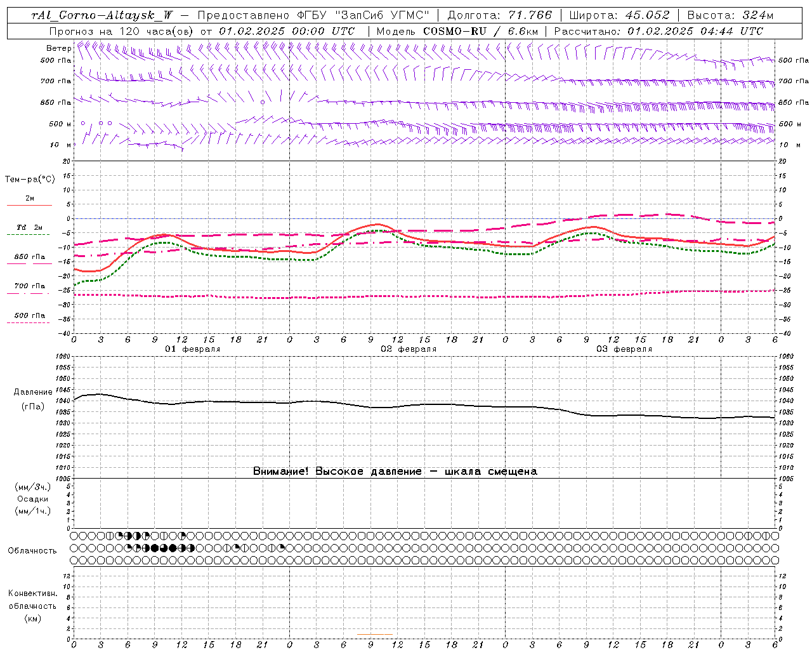This screenshot has height=650, width=812.
Task: Click 700 гПа wind level label on left
Action: (x=56, y=81)
